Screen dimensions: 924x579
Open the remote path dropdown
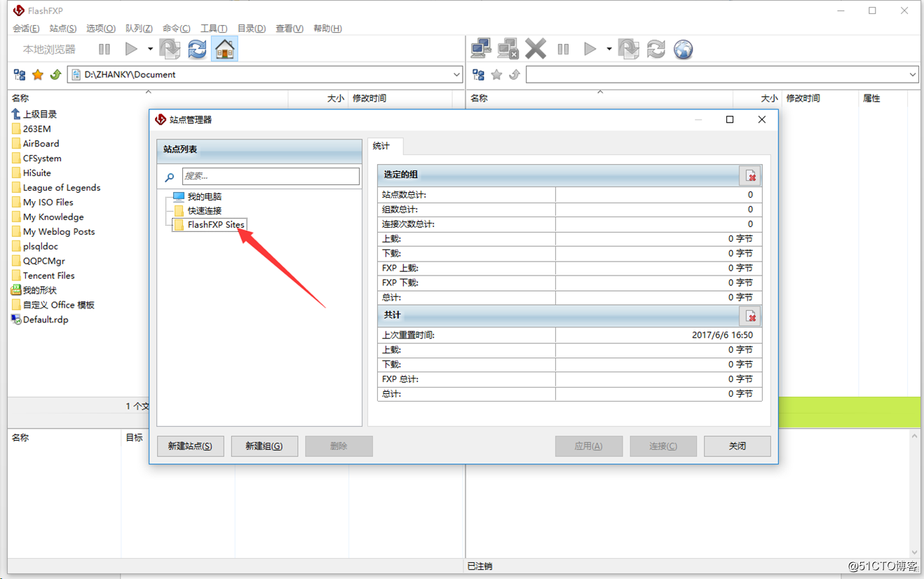point(912,74)
